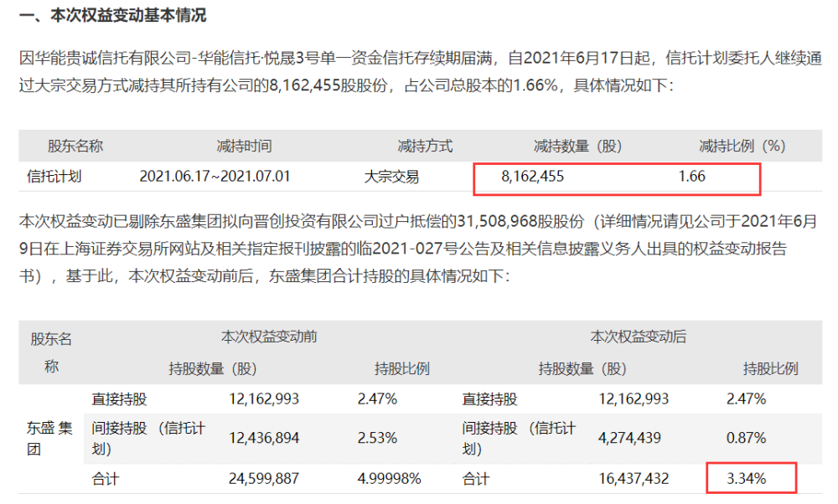This screenshot has height=504, width=838.
Task: Select the 信托计划 shareholder cell
Action: click(54, 176)
